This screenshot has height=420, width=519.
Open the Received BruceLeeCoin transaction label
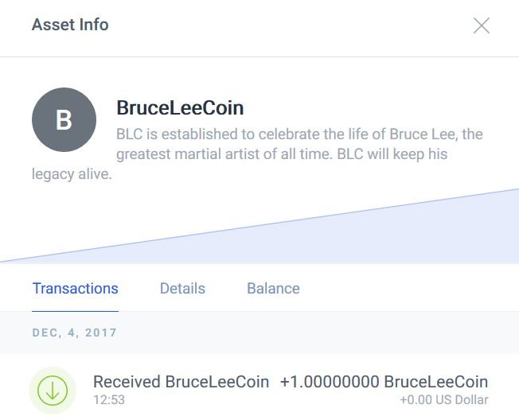[x=181, y=382]
